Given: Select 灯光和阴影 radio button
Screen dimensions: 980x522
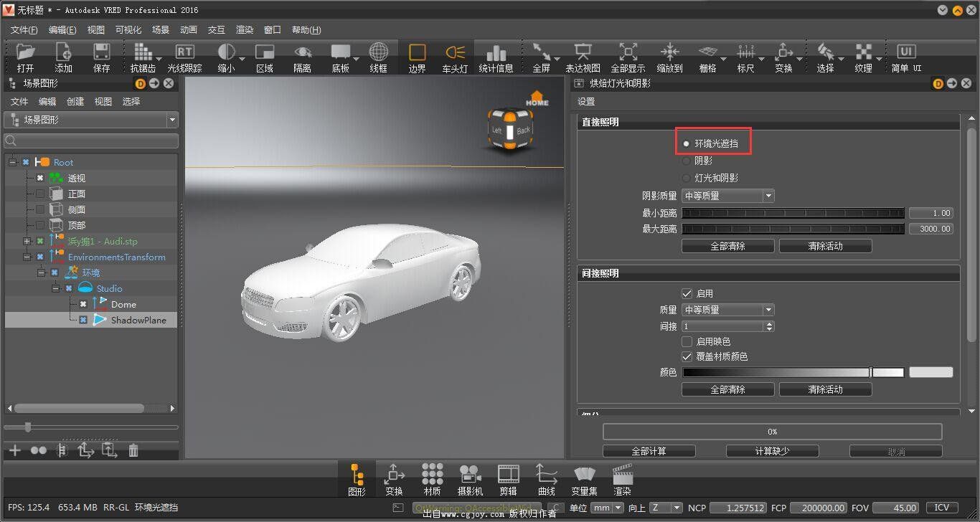Looking at the screenshot, I should (686, 178).
